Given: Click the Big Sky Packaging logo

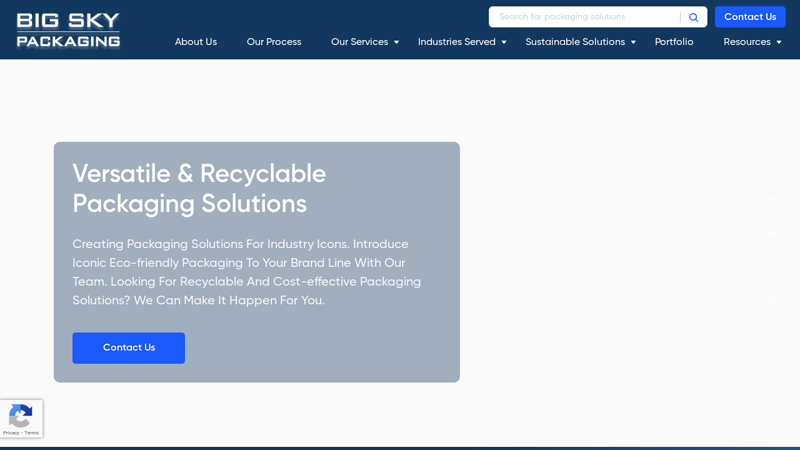Looking at the screenshot, I should pos(68,30).
